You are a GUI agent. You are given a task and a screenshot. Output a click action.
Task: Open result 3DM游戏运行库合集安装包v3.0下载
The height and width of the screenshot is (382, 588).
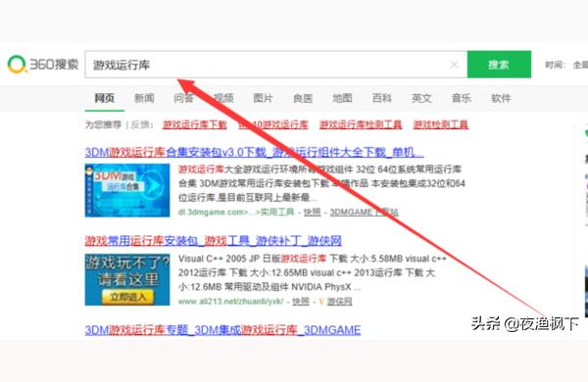click(x=254, y=152)
